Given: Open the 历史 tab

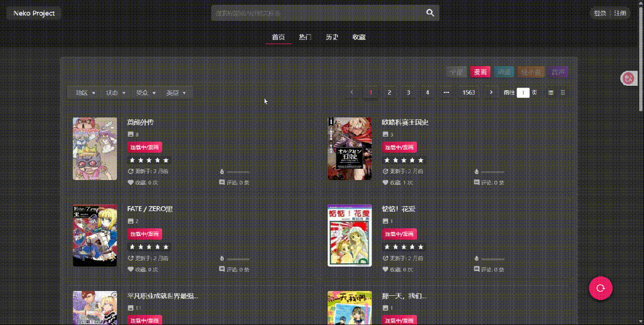Looking at the screenshot, I should (x=332, y=37).
